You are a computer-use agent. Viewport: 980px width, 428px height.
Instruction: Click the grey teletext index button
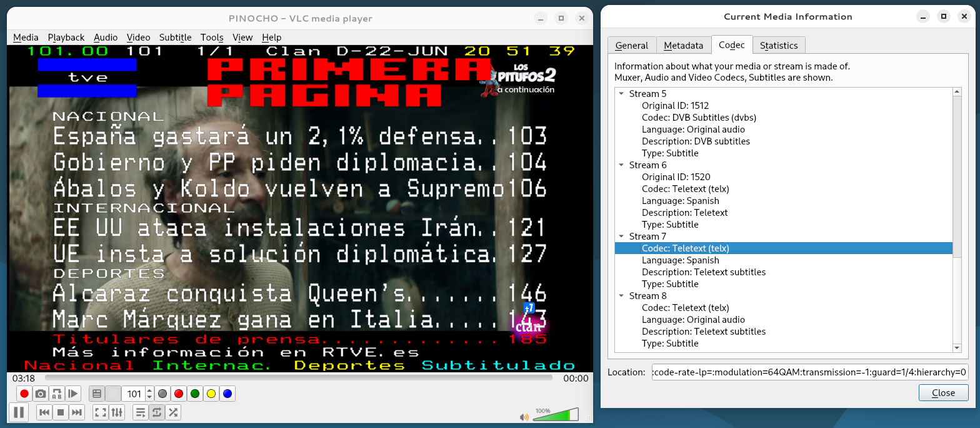point(162,394)
